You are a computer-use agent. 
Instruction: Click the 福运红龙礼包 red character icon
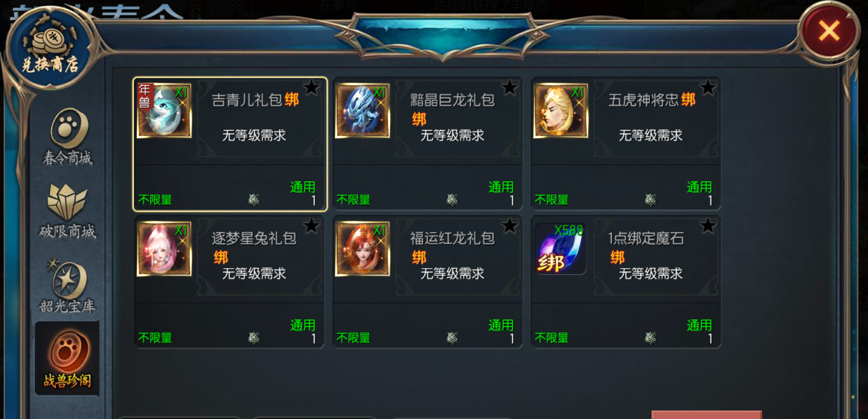pyautogui.click(x=363, y=249)
